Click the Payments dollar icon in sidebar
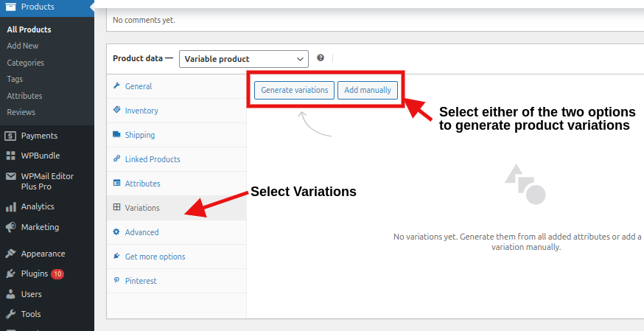 (11, 136)
